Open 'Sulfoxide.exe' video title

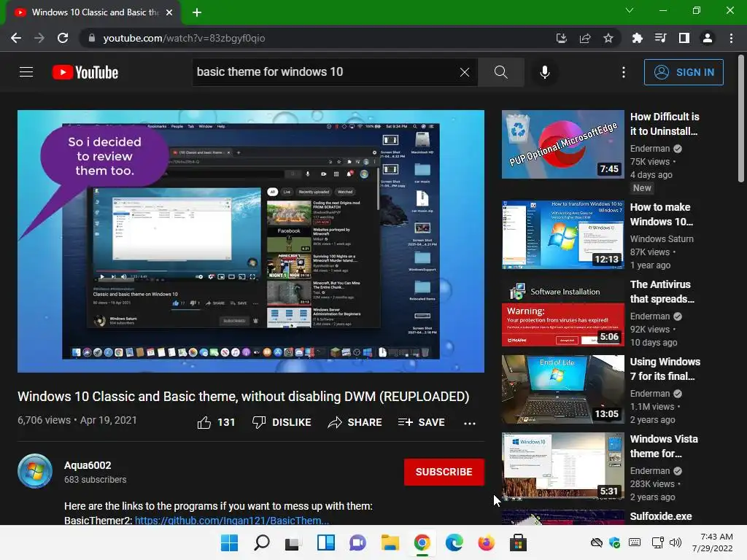[661, 516]
